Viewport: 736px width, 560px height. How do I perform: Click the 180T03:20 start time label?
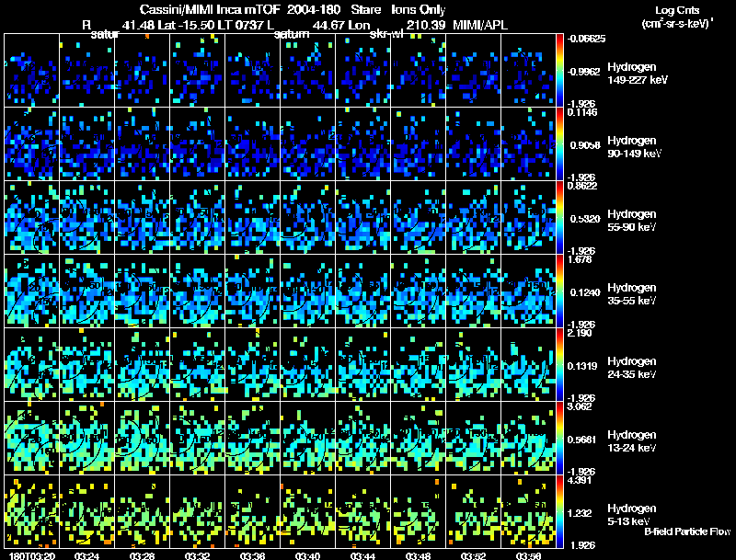tap(32, 556)
